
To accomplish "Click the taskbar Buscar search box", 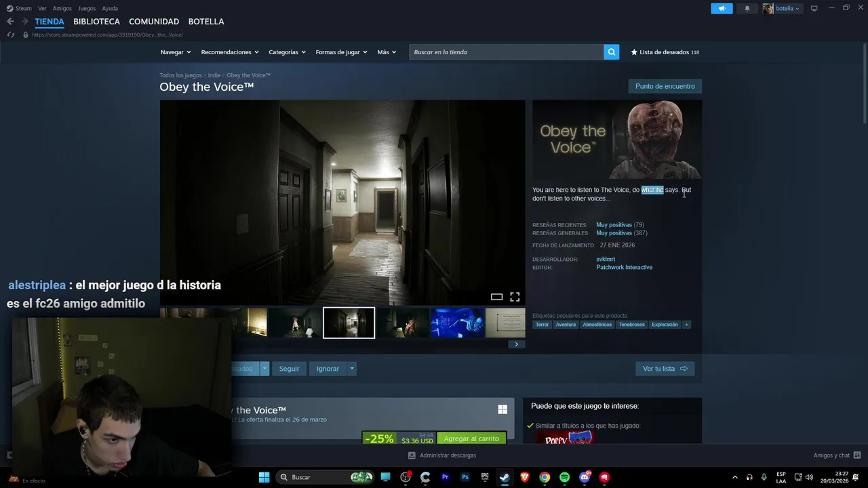I will coord(325,477).
